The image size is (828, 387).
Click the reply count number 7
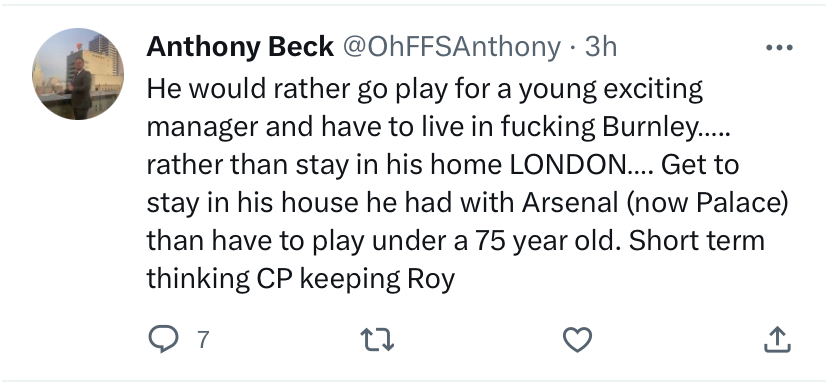click(204, 339)
